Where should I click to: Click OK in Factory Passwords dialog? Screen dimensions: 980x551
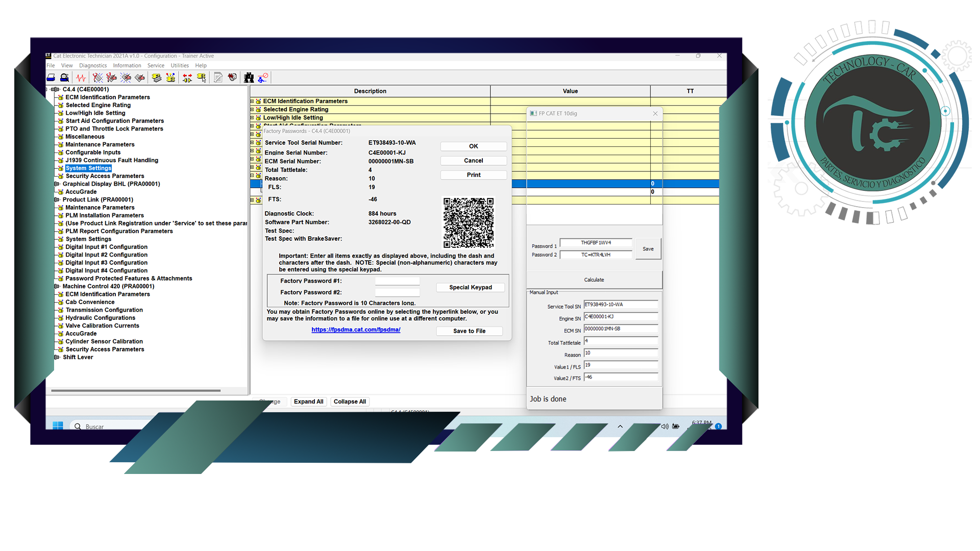click(x=474, y=146)
